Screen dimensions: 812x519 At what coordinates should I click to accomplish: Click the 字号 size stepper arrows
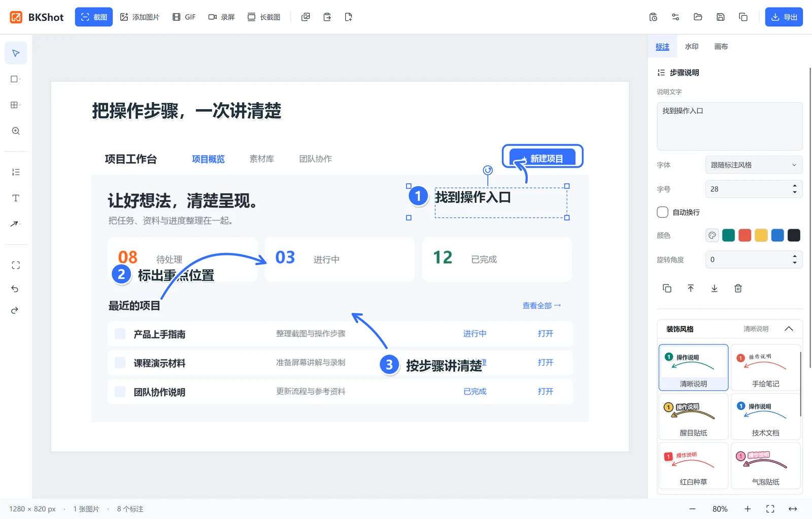(795, 189)
